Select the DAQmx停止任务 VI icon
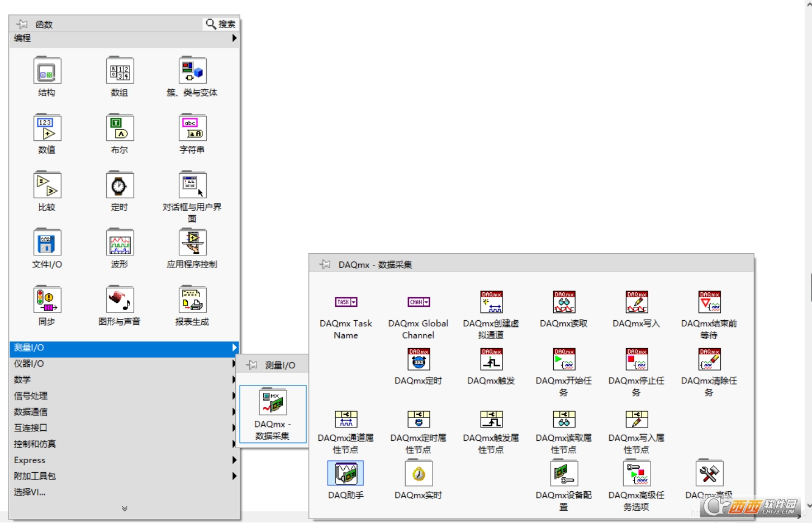Viewport: 812px width, 523px height. coord(637,359)
